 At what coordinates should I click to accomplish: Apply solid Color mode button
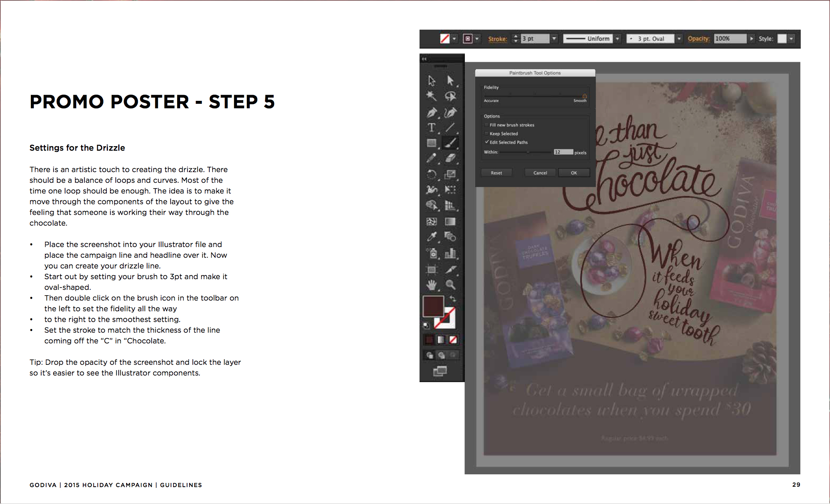point(429,340)
